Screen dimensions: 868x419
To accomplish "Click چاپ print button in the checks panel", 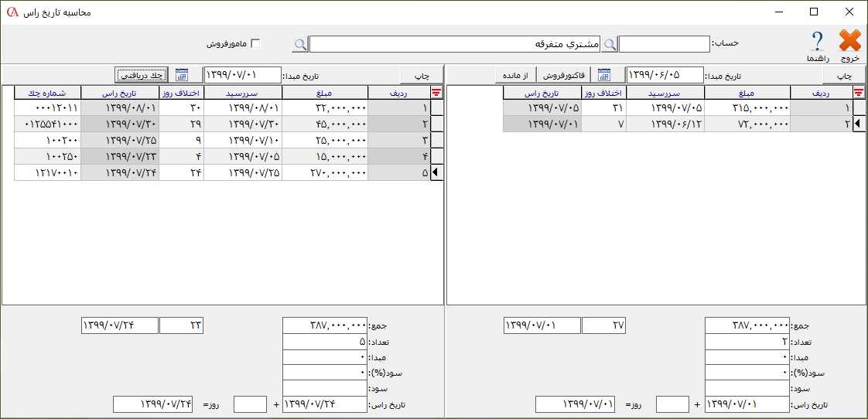I will (422, 75).
